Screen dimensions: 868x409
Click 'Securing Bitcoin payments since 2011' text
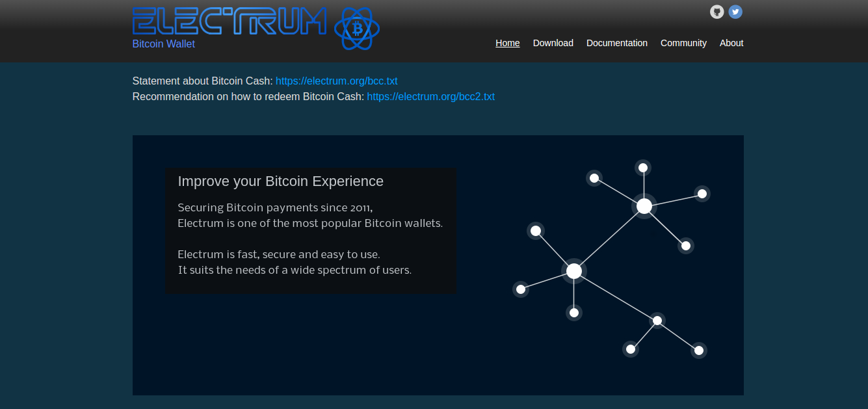275,208
